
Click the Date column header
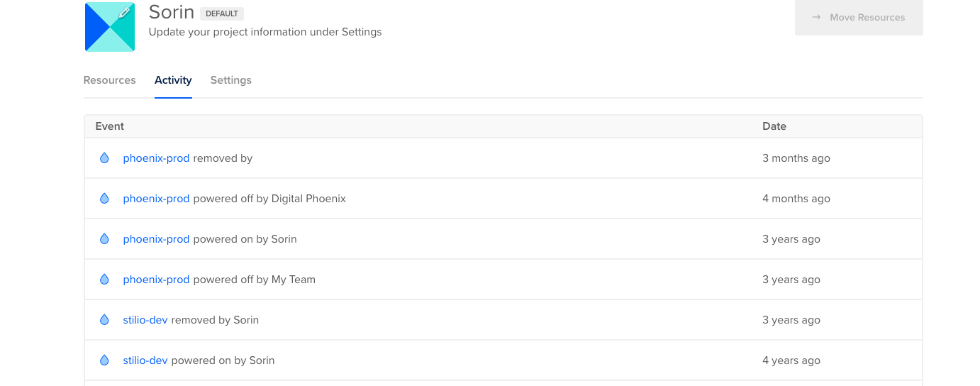pos(774,126)
